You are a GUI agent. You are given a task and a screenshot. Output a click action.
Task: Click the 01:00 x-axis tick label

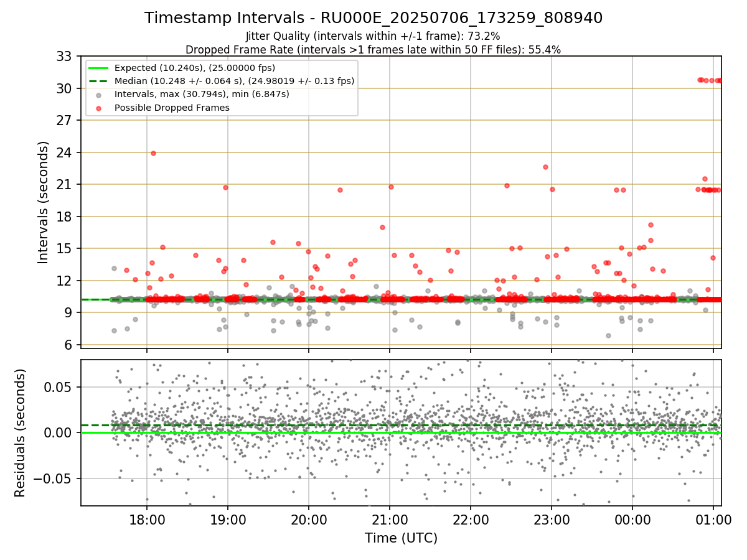point(713,520)
